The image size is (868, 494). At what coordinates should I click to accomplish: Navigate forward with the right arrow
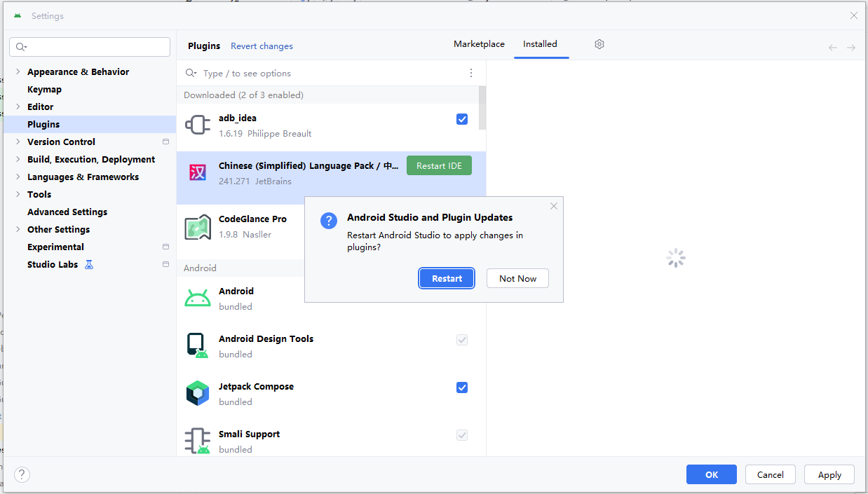(851, 48)
